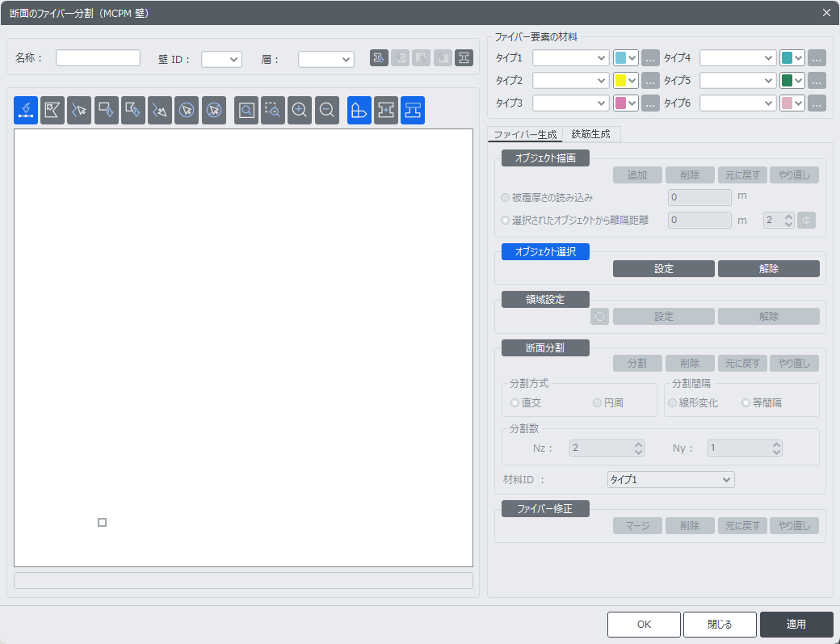
Task: Zoom out with the minus magnifier icon
Action: coord(327,111)
